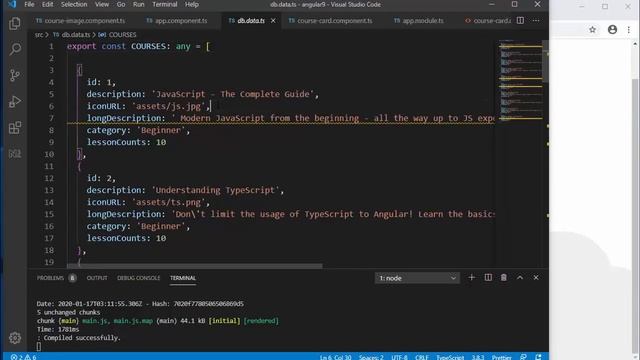640x360 pixels.
Task: Click 'Understanding TypeScript' description text
Action: click(216, 190)
